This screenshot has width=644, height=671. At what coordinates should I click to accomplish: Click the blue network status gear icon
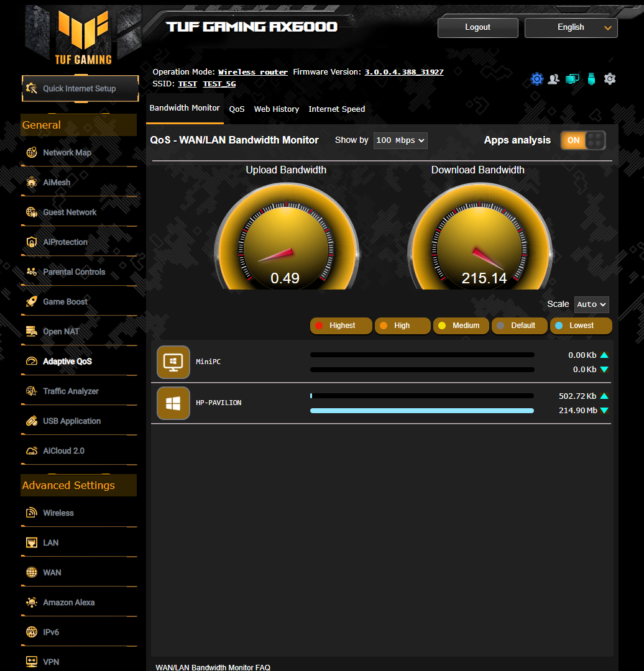click(537, 79)
